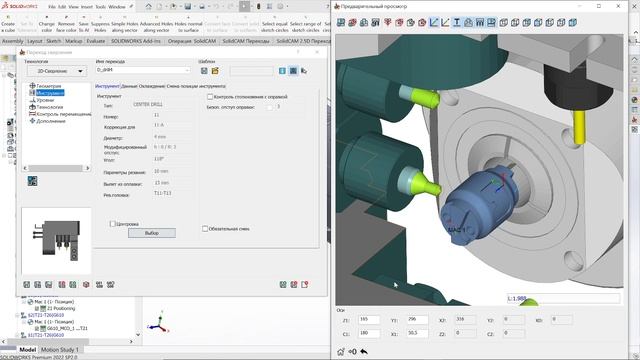The width and height of the screenshot is (640, 360).
Task: Click the tool table icon below the operation tree
Action: [32, 181]
